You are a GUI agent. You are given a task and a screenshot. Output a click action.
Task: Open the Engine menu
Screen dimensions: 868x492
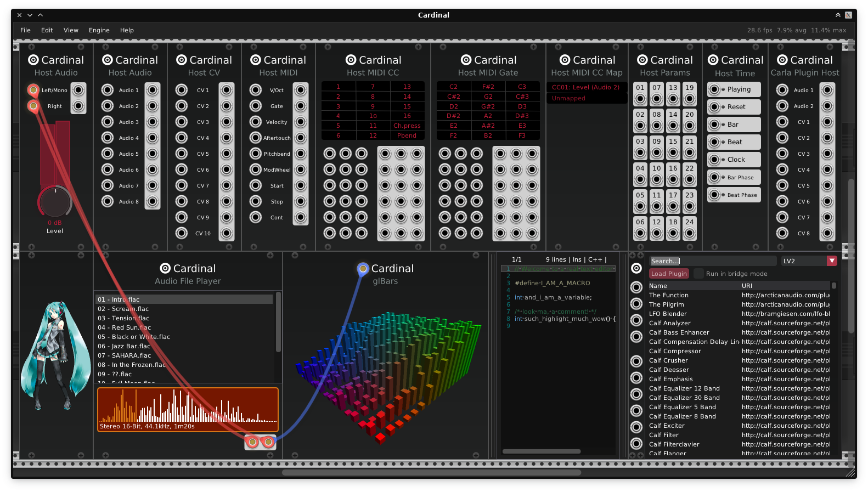tap(99, 30)
